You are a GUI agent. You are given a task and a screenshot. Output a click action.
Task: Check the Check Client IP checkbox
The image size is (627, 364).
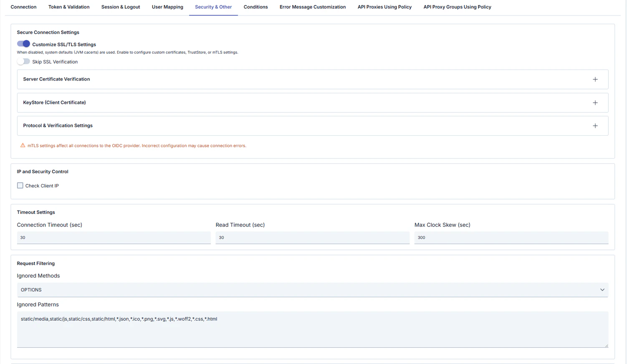click(20, 185)
